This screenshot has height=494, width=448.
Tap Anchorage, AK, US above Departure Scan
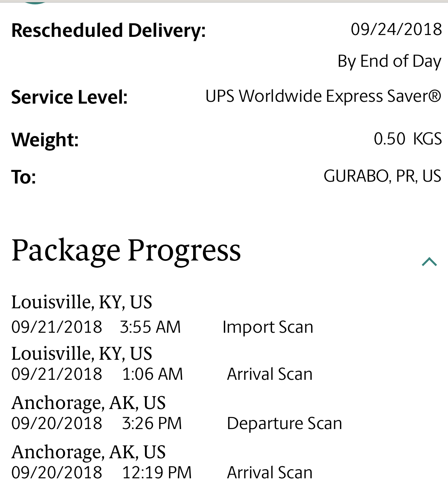point(88,403)
